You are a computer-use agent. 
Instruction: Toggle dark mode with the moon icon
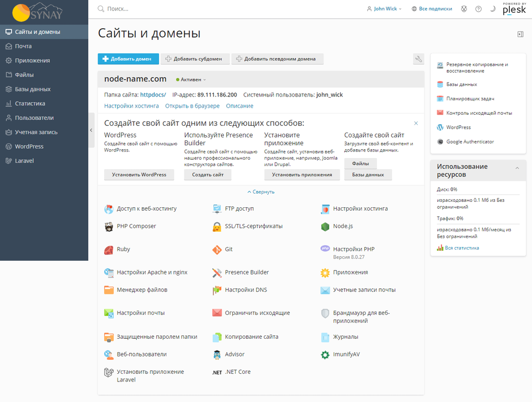(x=493, y=9)
